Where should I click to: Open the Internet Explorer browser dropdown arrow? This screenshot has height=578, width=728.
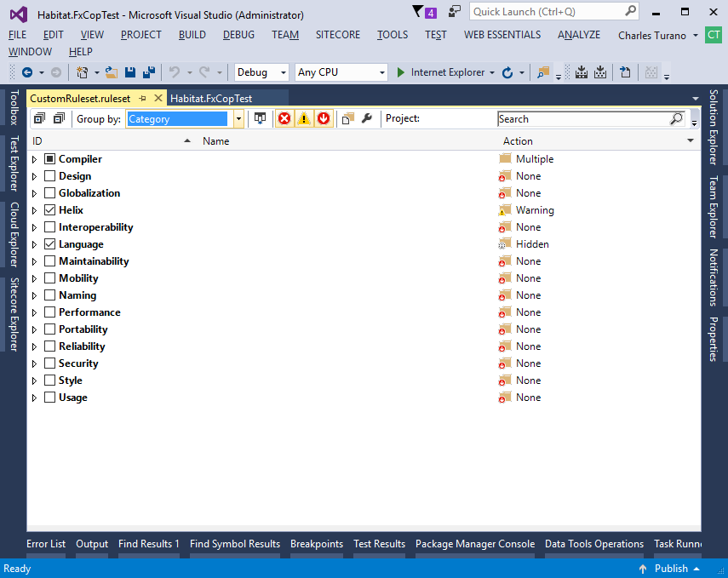pyautogui.click(x=492, y=73)
